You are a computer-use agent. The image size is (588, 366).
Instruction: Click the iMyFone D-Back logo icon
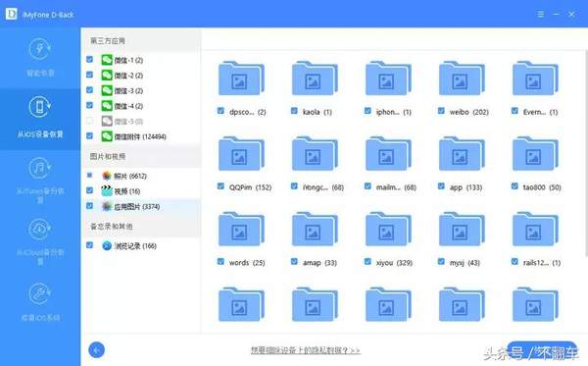point(11,15)
